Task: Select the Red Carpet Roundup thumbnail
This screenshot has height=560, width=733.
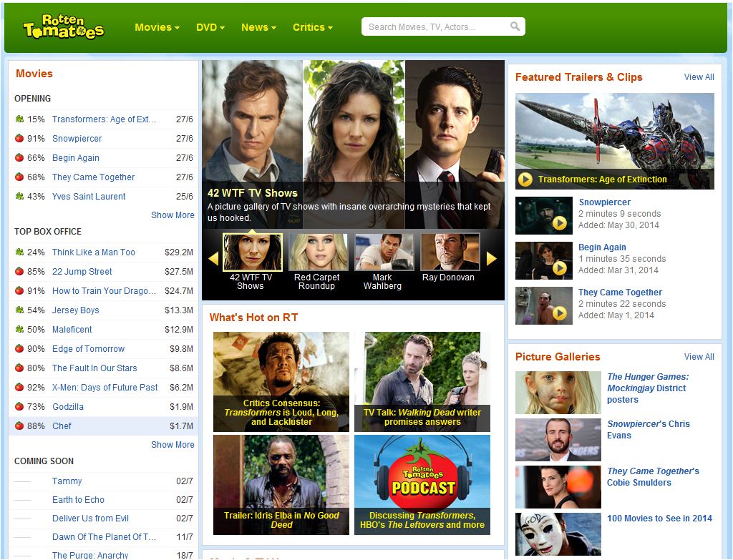Action: 318,252
